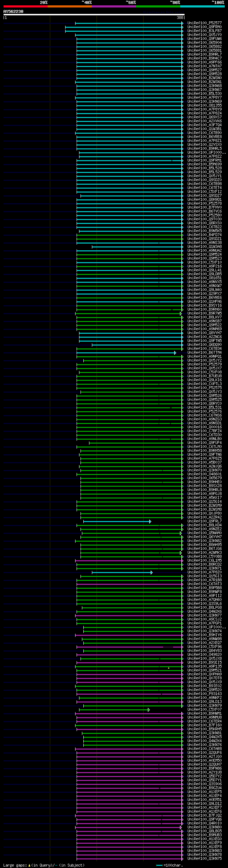
Task: Select hit label UniRef100_B8AH95
Action: 204,545
